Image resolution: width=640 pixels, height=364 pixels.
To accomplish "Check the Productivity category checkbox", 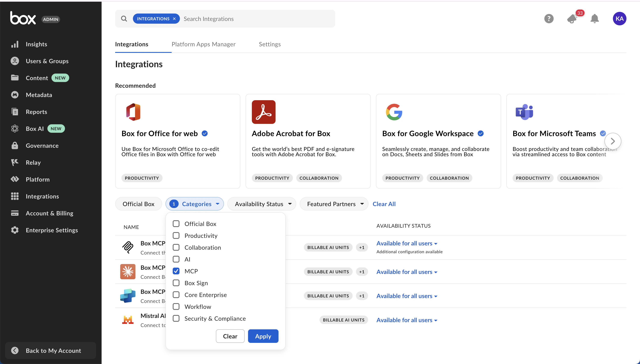I will click(176, 235).
